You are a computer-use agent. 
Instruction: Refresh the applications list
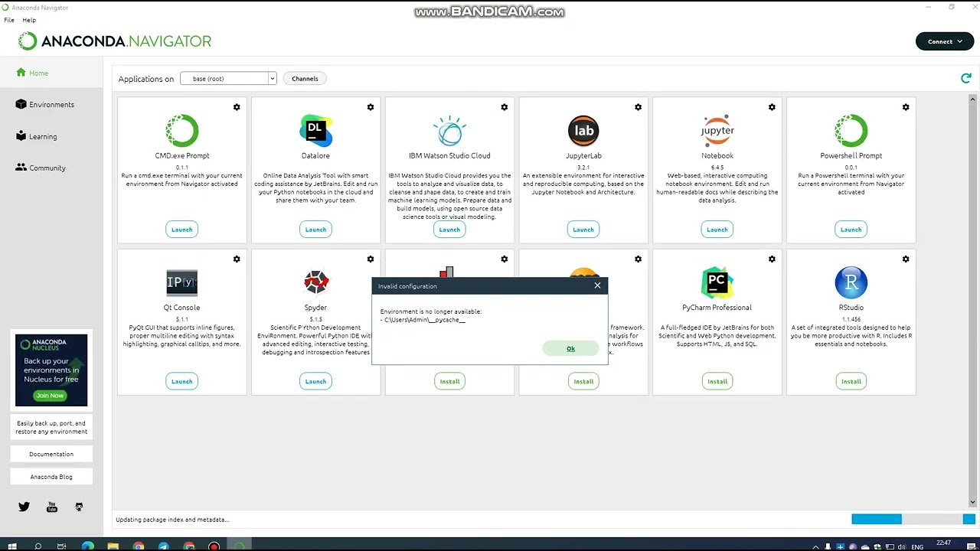(x=966, y=78)
